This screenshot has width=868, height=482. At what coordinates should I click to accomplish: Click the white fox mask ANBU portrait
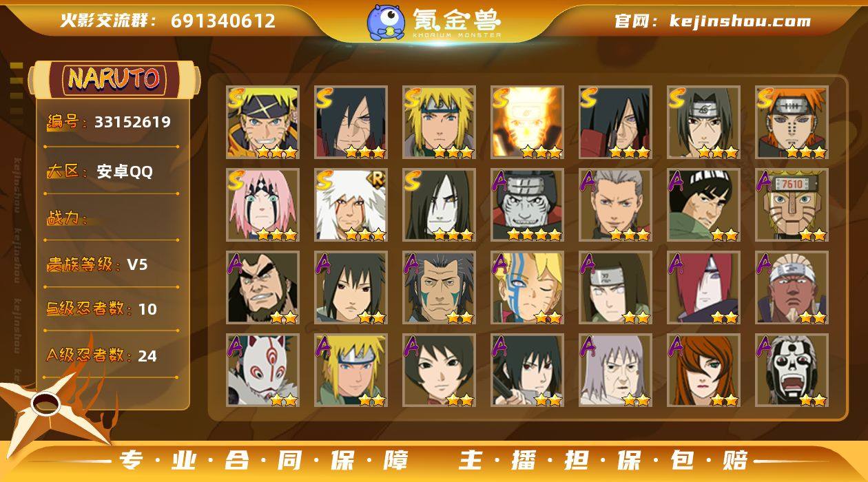tap(262, 370)
